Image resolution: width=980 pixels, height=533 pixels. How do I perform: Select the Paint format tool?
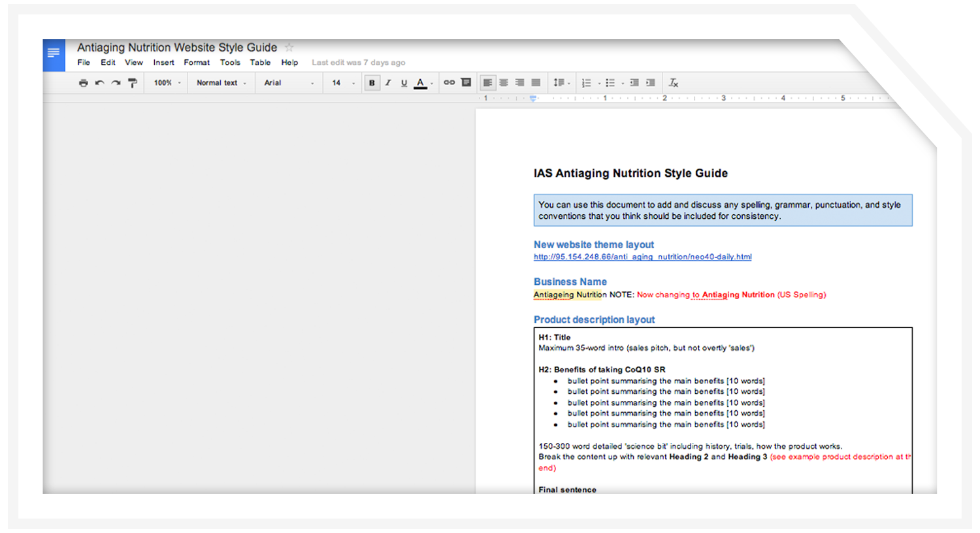pos(133,83)
